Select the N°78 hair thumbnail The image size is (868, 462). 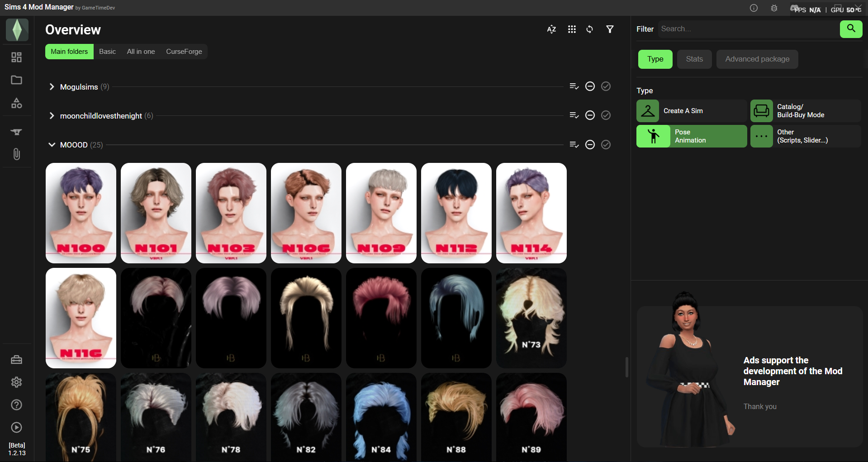[x=231, y=417]
